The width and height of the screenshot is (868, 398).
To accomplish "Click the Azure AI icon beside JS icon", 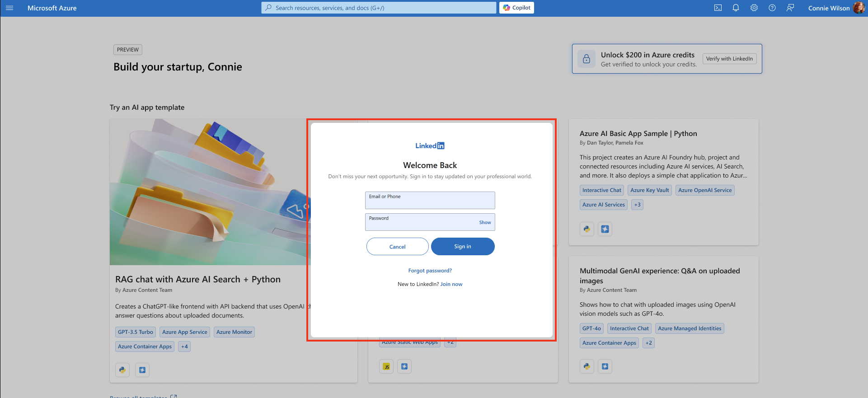I will 404,366.
